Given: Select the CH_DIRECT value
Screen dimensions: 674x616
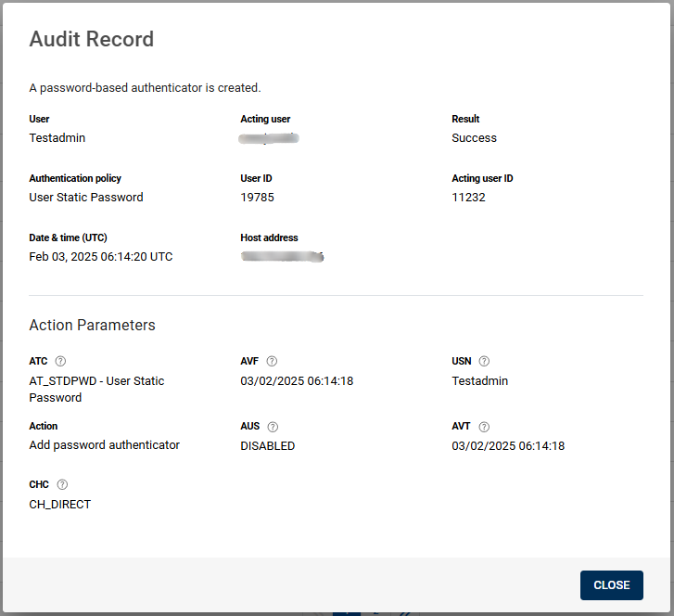Looking at the screenshot, I should pos(60,505).
